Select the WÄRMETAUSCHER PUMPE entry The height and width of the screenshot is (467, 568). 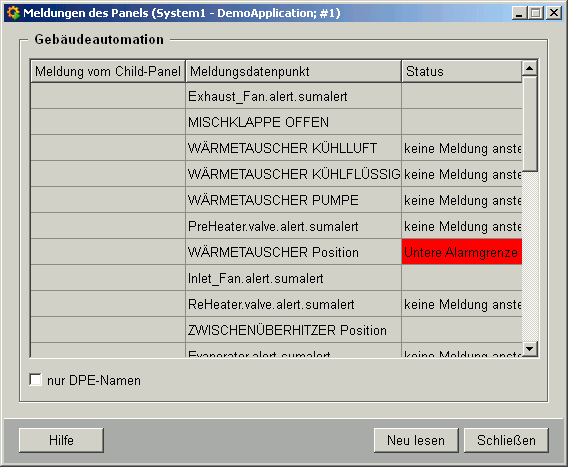[x=273, y=200]
